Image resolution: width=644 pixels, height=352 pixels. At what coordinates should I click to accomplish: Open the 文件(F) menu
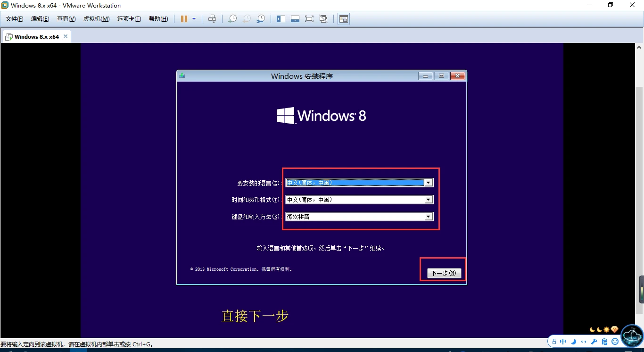[14, 19]
